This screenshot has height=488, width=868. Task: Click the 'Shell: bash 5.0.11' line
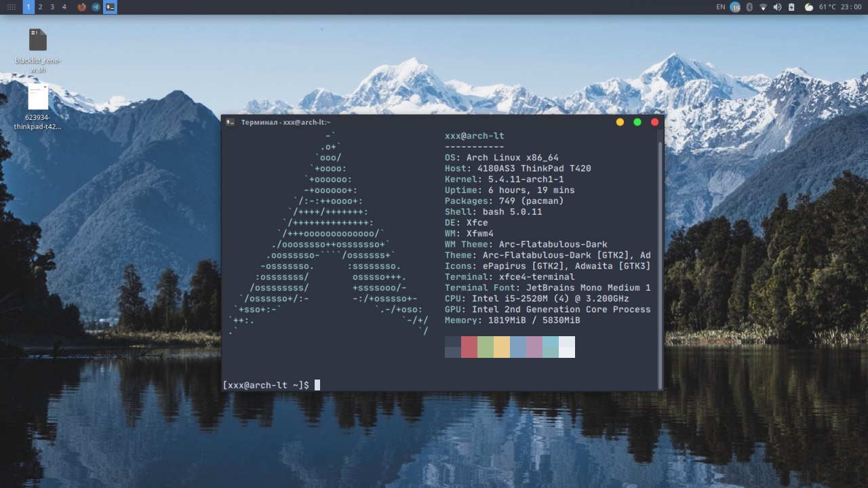[494, 211]
